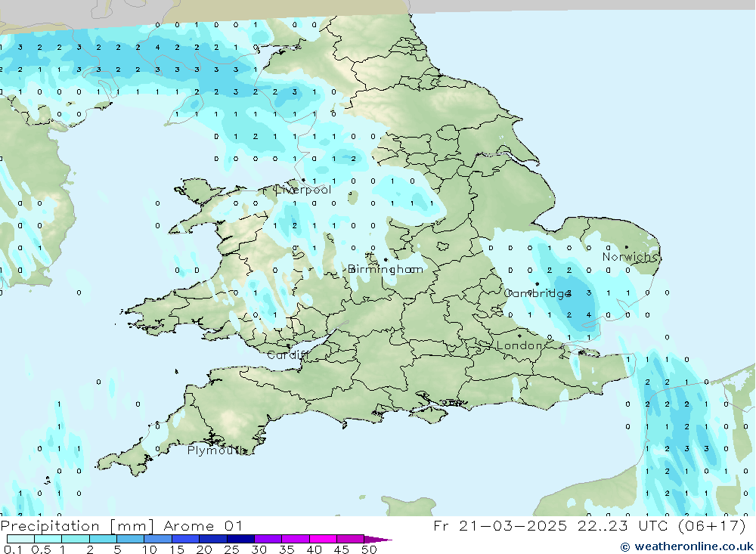The width and height of the screenshot is (756, 554).
Task: Click the 45–50 mm legend swatch
Action: [x=350, y=539]
